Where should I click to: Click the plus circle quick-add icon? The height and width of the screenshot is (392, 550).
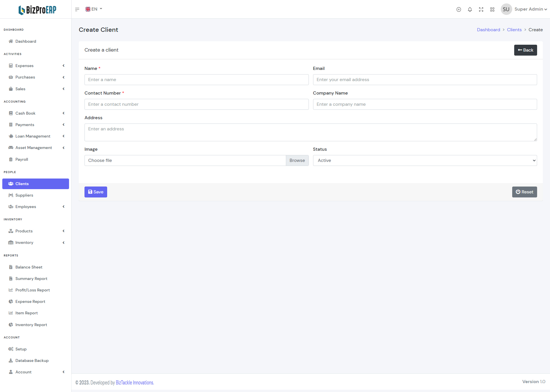[459, 9]
